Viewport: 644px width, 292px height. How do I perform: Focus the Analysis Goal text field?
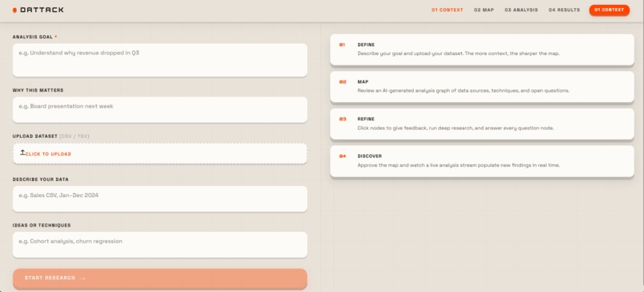pos(160,60)
